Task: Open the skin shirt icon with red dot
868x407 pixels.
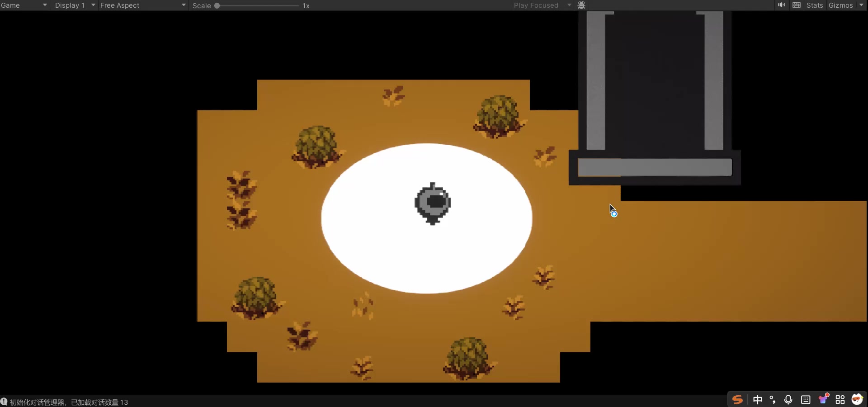Action: click(x=823, y=399)
